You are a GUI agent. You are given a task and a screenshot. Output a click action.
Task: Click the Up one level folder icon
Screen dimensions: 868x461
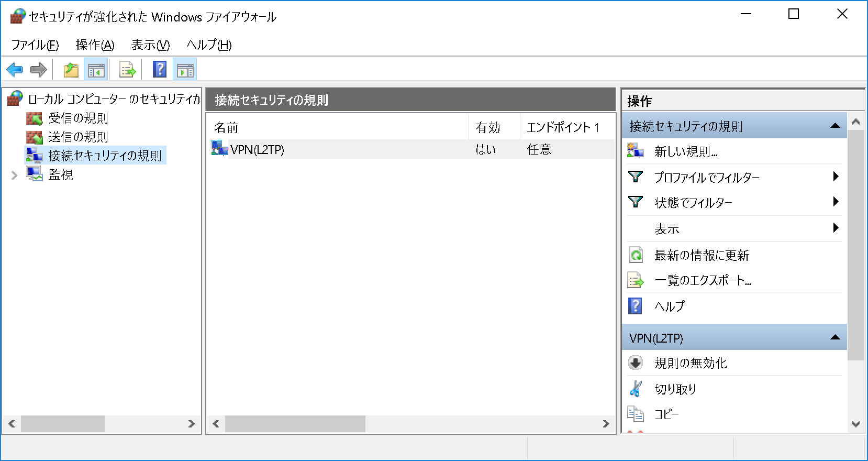71,70
